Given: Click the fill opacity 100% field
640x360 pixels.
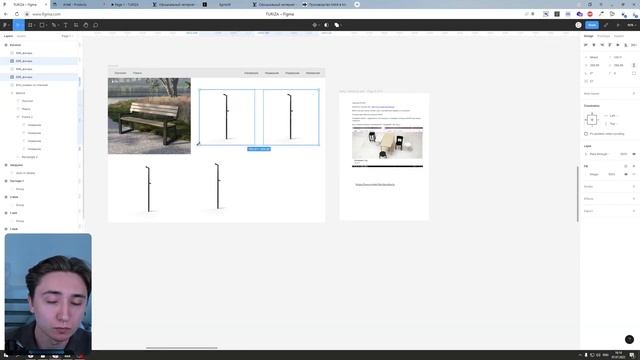Looking at the screenshot, I should pyautogui.click(x=612, y=174).
